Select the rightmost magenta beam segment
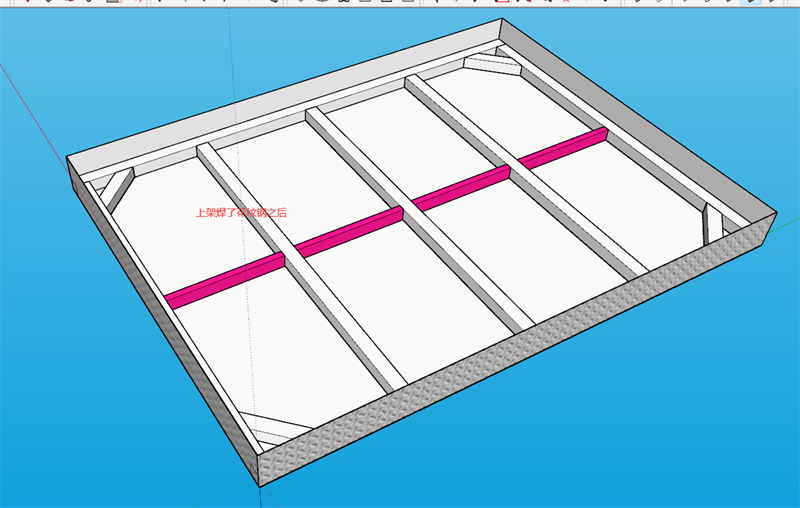Viewport: 800px width, 508px height. (562, 148)
